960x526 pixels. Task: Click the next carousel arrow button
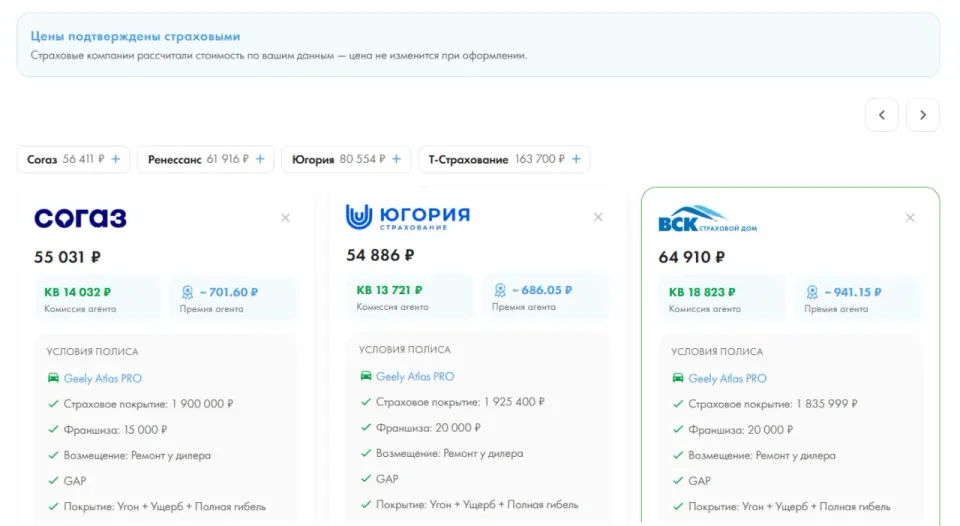tap(923, 115)
